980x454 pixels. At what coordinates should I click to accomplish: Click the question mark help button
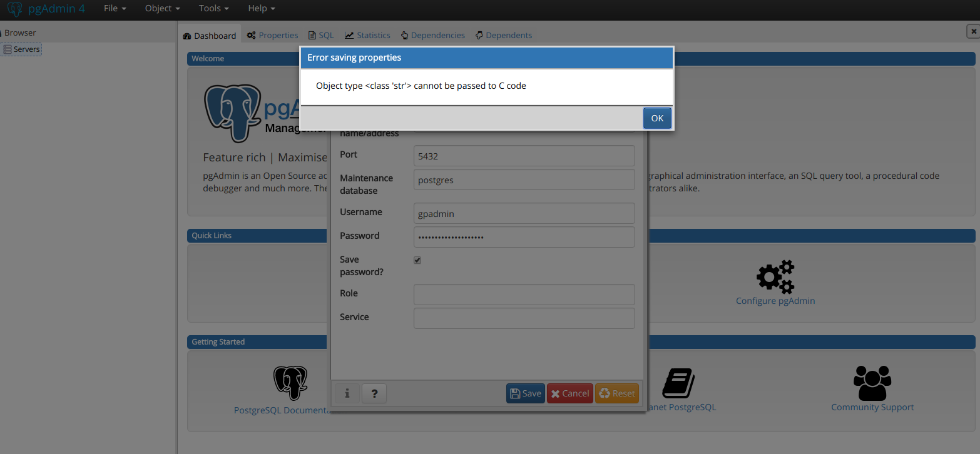coord(374,393)
